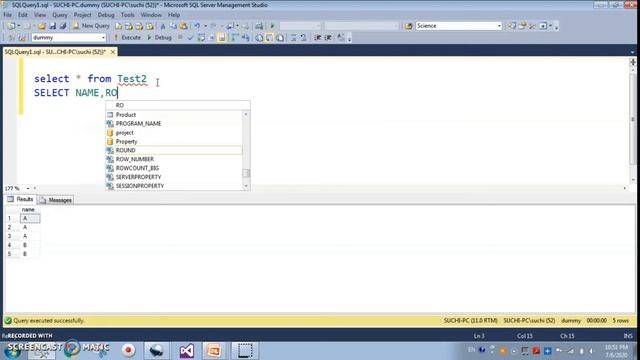This screenshot has width=640, height=360.
Task: Click the Comment Out Selected Lines icon
Action: coord(293,38)
